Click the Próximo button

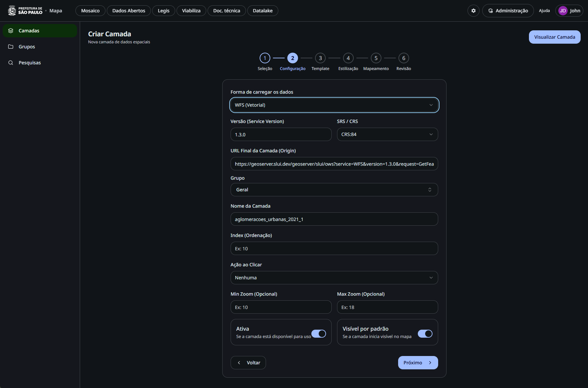tap(418, 363)
